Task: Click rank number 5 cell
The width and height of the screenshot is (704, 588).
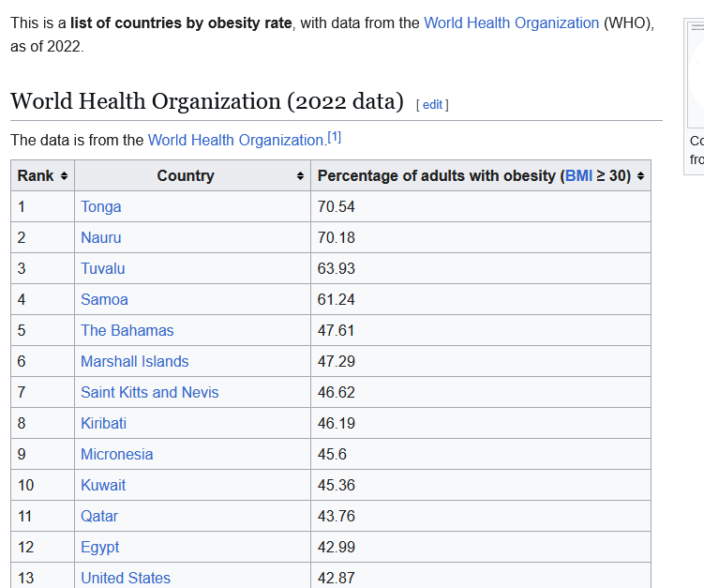Action: tap(43, 331)
